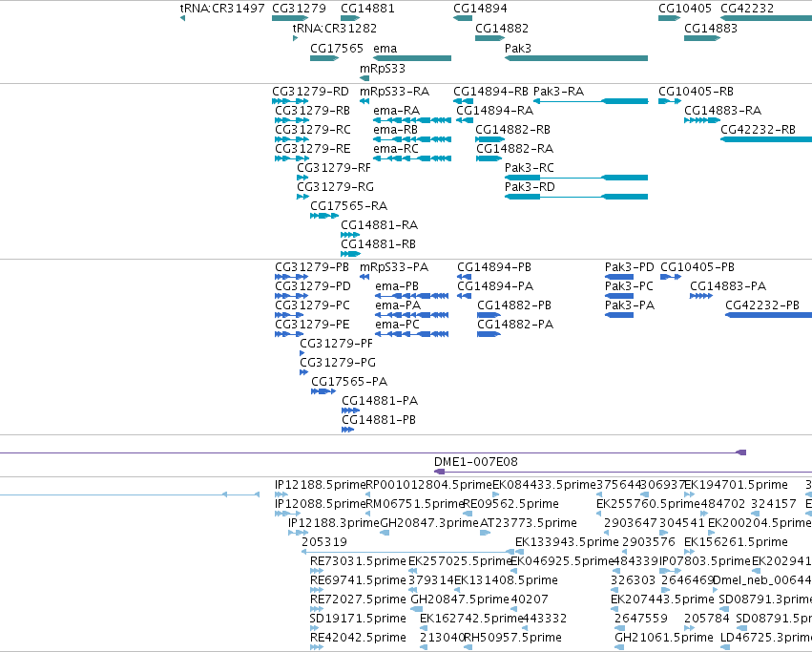812x652 pixels.
Task: Click the Pak3-PD protein label
Action: coord(630,267)
